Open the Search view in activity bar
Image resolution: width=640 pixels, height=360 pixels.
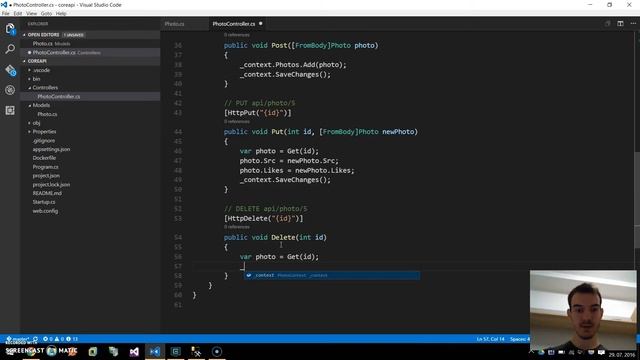click(x=10, y=49)
